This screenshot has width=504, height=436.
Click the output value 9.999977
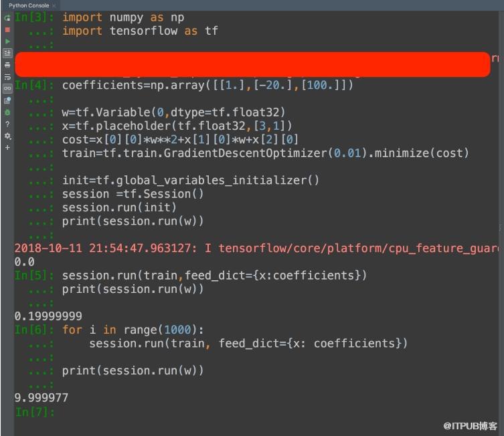[x=41, y=398]
